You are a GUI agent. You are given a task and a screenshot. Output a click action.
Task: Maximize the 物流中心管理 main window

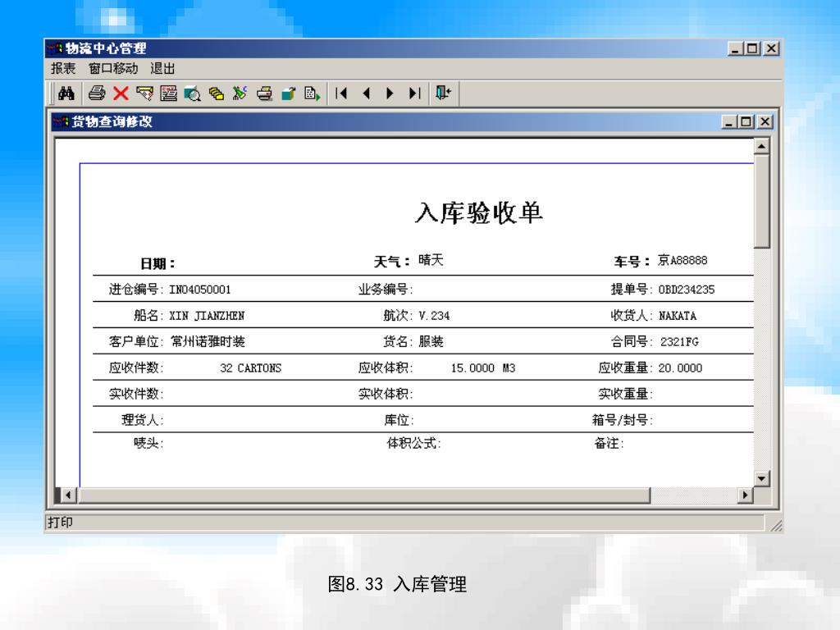pyautogui.click(x=752, y=48)
